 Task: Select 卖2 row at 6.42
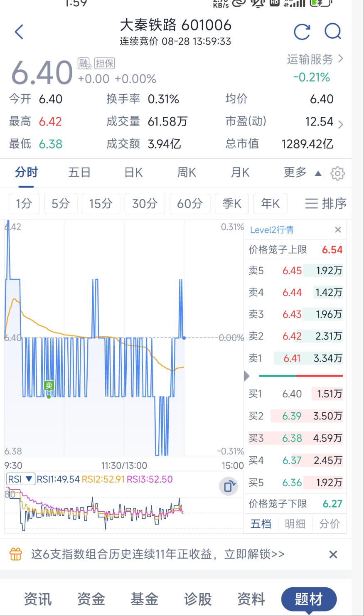295,336
